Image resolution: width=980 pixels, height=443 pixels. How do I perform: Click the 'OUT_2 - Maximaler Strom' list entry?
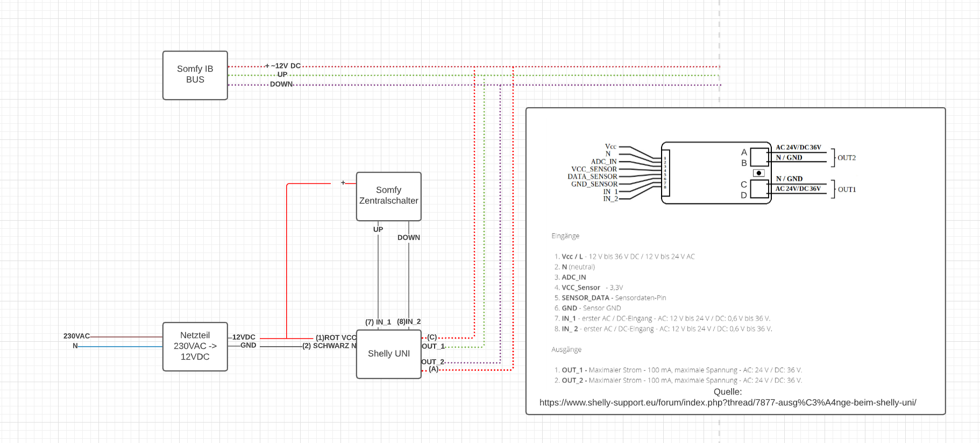point(678,380)
